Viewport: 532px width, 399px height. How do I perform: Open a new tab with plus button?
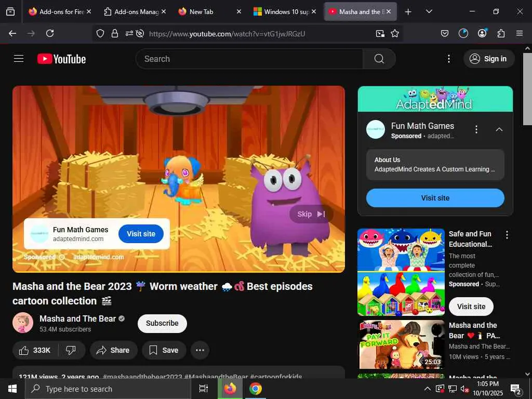[408, 11]
